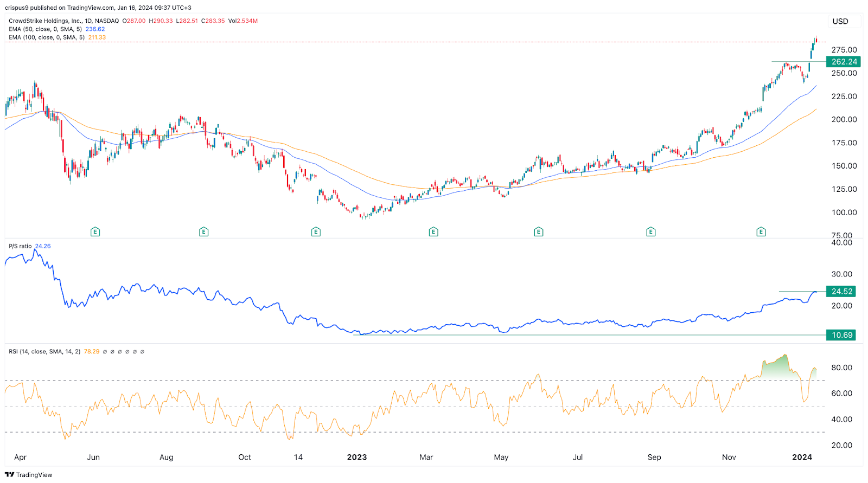Click the Nov label on time axis
The width and height of the screenshot is (868, 483).
pyautogui.click(x=729, y=457)
